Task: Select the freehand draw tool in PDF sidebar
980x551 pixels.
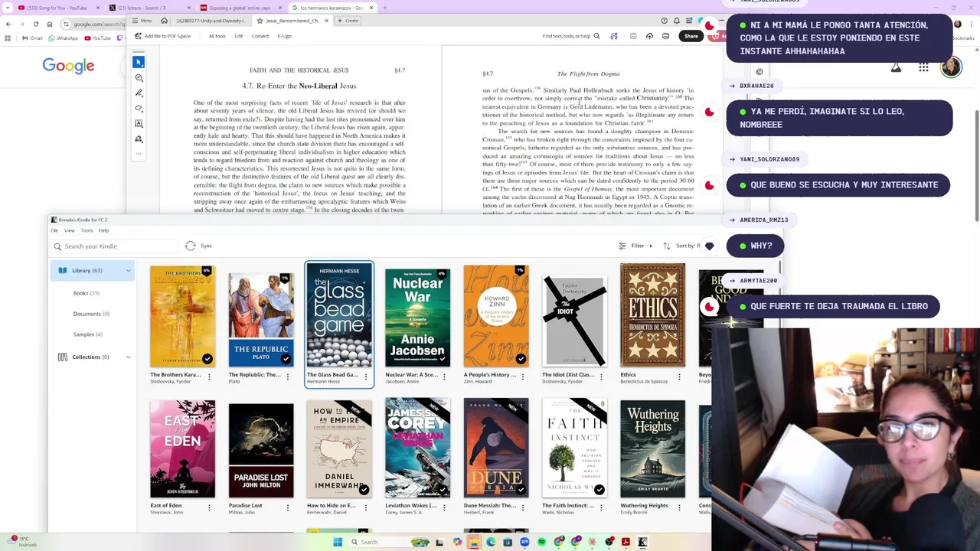Action: 139,108
